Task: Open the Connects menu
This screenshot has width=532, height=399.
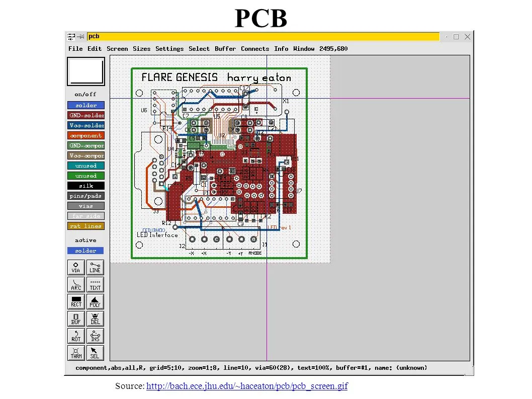Action: point(255,48)
